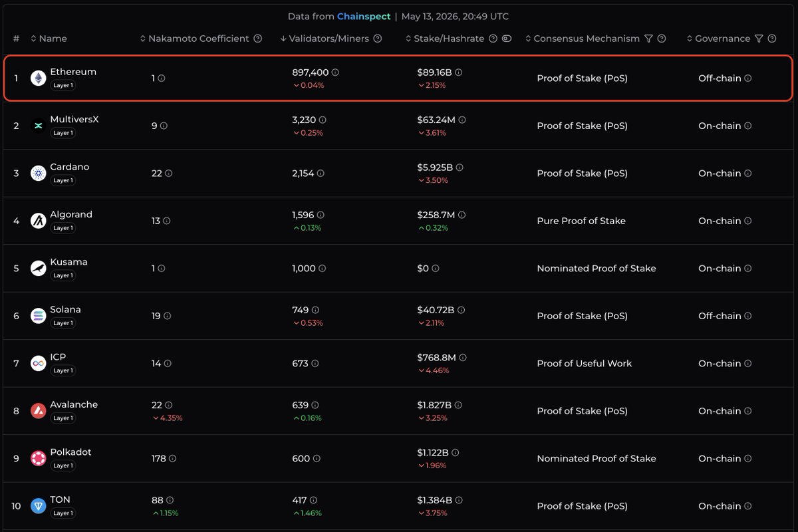Click the Cardano logo icon
The width and height of the screenshot is (798, 532).
39,174
